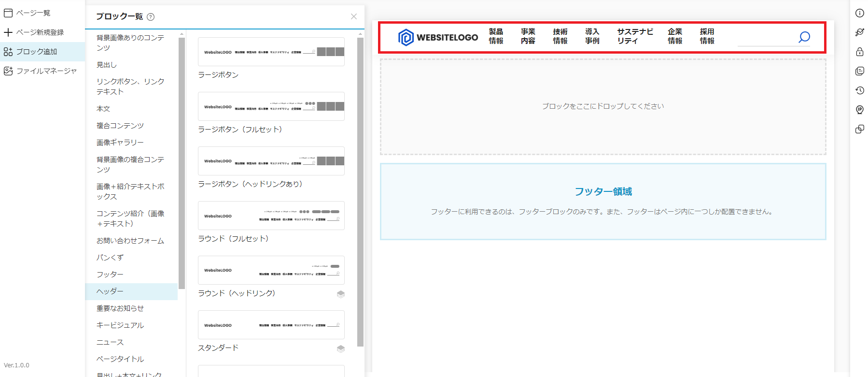The height and width of the screenshot is (377, 868).
Task: Click 技術情報 in the header preview
Action: click(560, 36)
